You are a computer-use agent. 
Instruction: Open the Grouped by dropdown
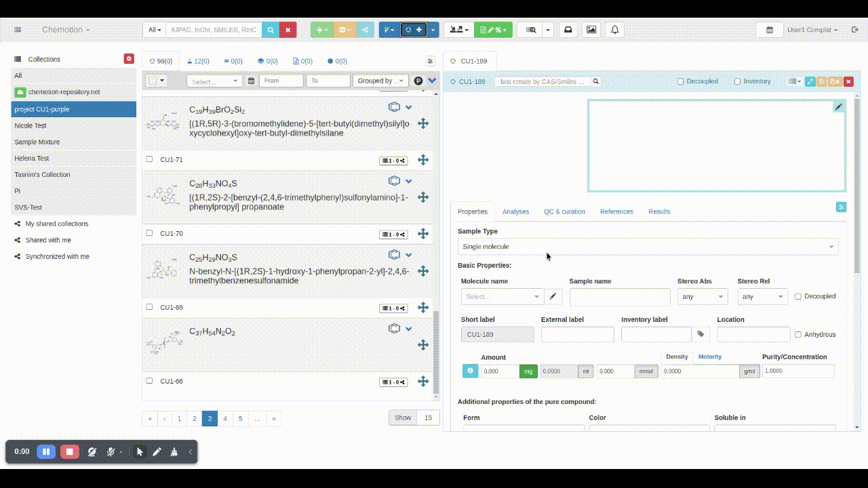coord(380,81)
